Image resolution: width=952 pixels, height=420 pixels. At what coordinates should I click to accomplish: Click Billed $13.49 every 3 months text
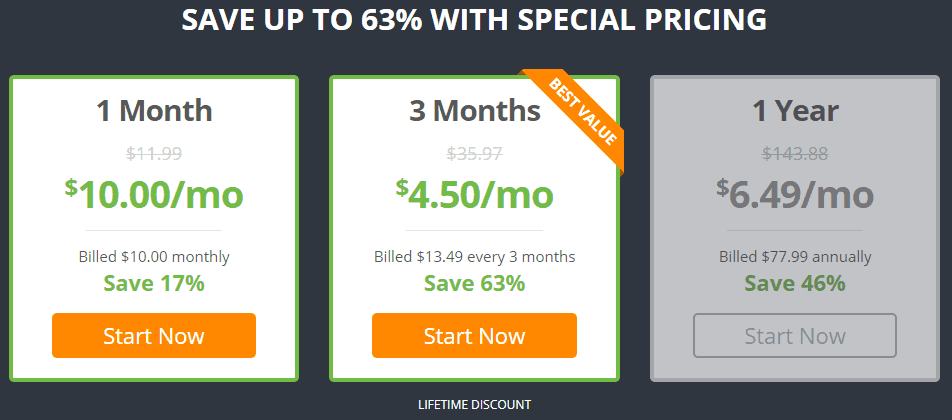[x=475, y=257]
